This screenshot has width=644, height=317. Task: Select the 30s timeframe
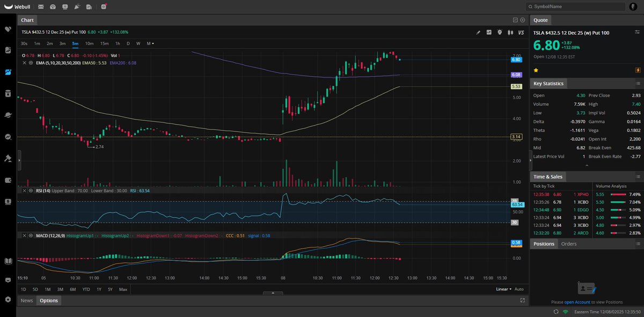[24, 43]
